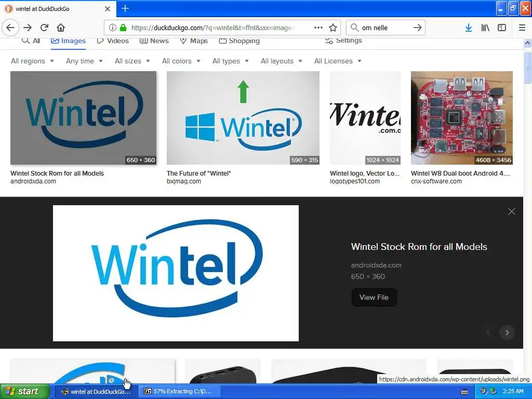Bookmark this page with the star
Image resolution: width=532 pixels, height=399 pixels.
tap(333, 28)
